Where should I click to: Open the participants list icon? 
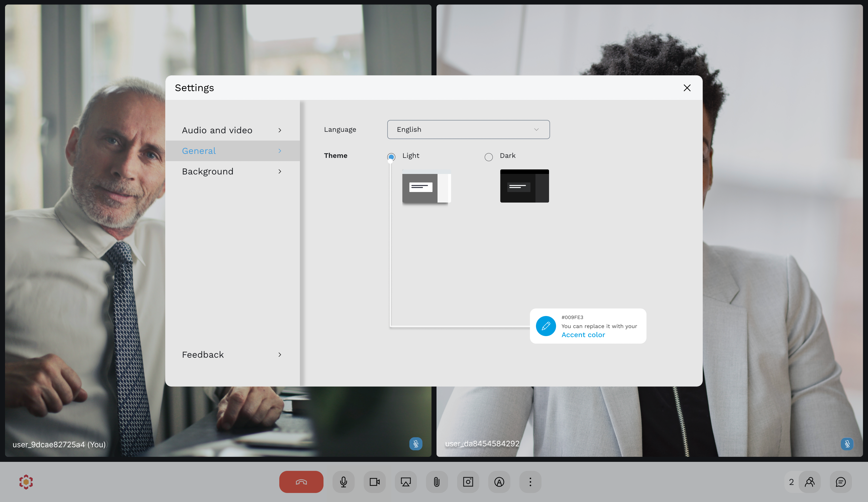(809, 482)
